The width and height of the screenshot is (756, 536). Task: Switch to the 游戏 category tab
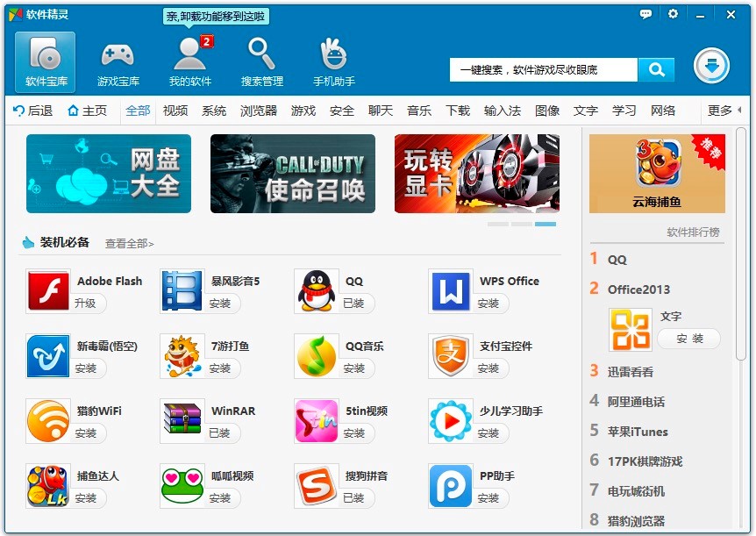[303, 111]
